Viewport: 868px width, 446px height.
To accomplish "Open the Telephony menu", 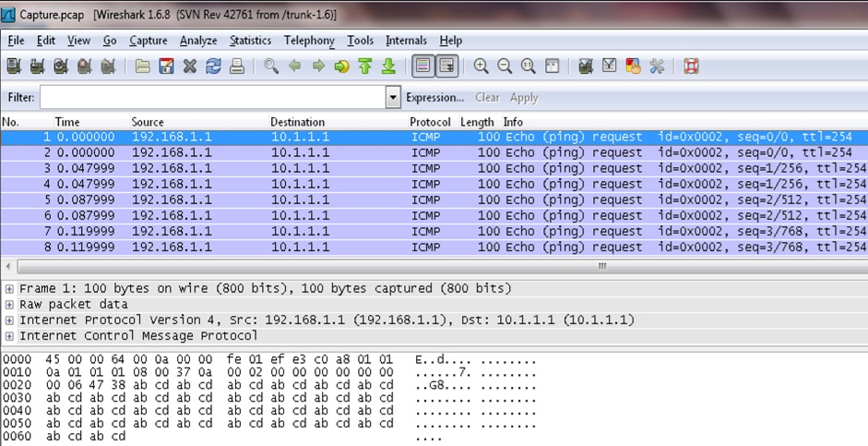I will [x=309, y=41].
